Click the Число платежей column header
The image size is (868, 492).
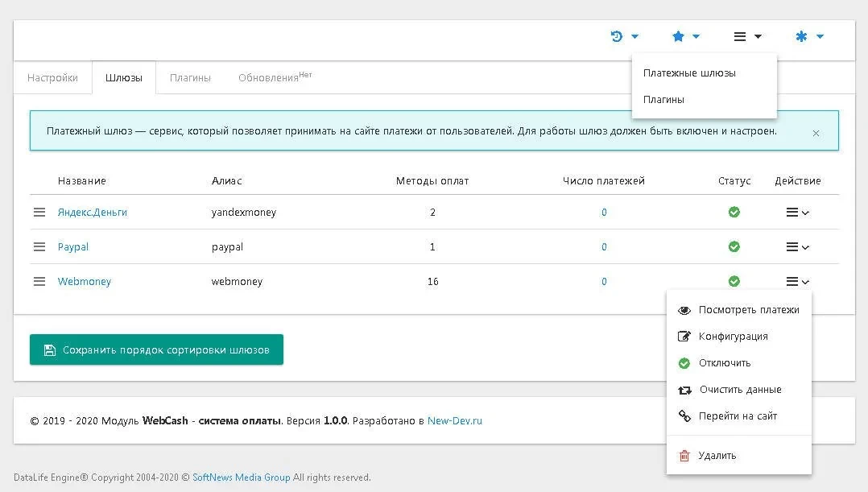pyautogui.click(x=604, y=181)
